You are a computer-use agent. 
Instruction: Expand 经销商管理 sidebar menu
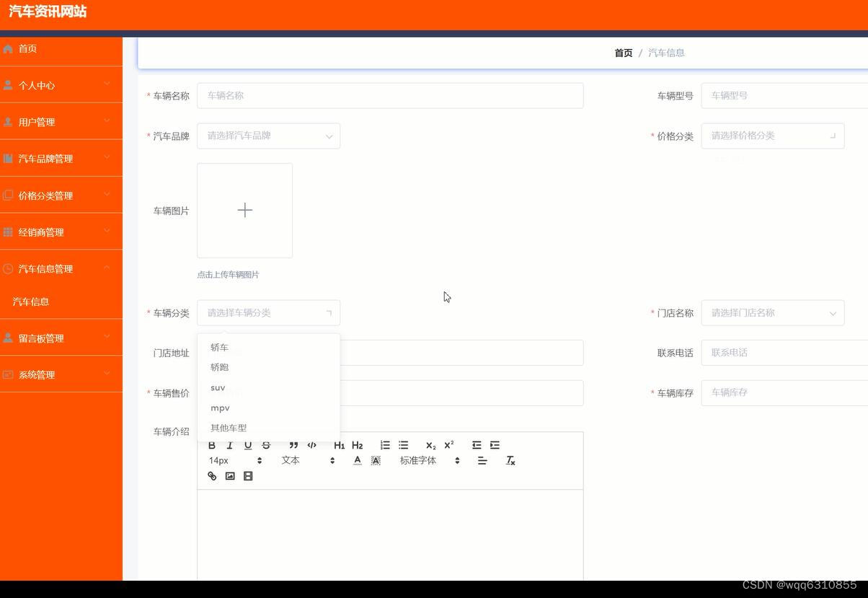61,232
